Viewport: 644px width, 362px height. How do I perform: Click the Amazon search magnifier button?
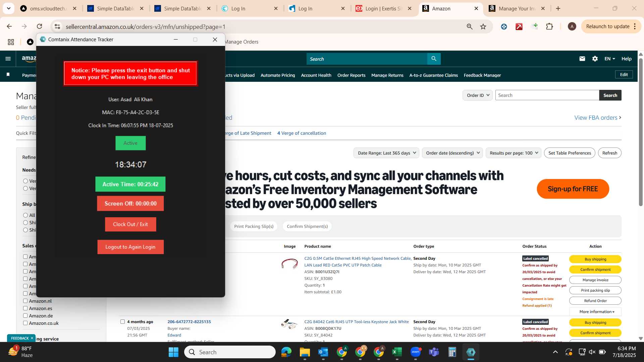434,59
